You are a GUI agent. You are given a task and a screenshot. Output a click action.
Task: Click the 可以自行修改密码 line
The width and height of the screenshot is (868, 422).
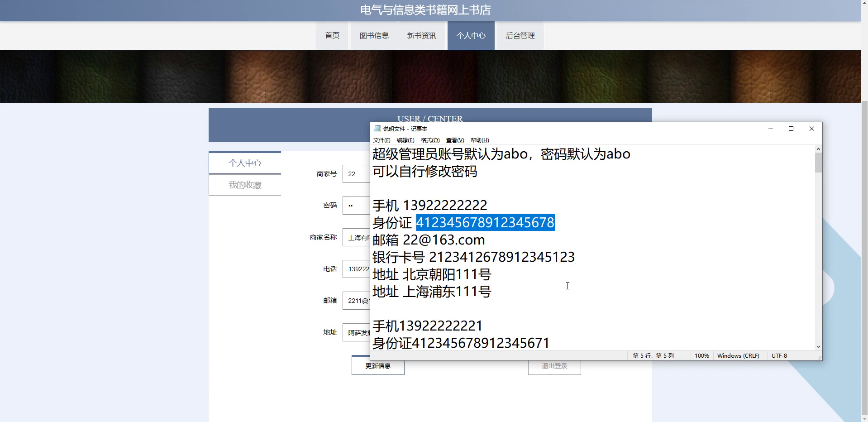425,171
